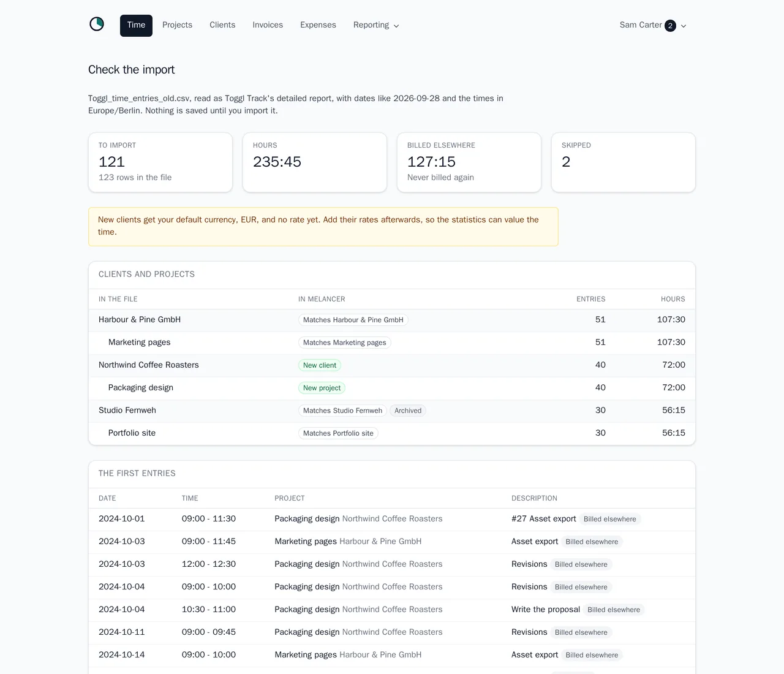Click Billed elsewhere tag on Write the proposal
The width and height of the screenshot is (784, 674).
pos(614,610)
